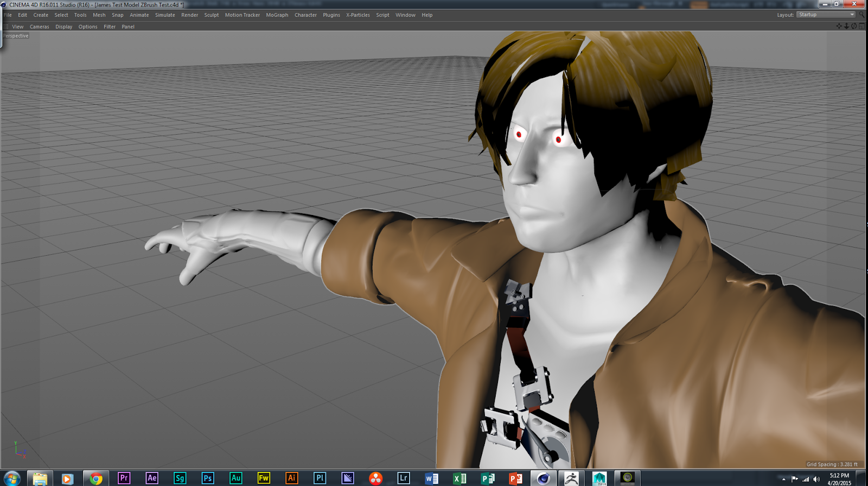Image resolution: width=868 pixels, height=486 pixels.
Task: Open network signal icon in tray
Action: (806, 479)
